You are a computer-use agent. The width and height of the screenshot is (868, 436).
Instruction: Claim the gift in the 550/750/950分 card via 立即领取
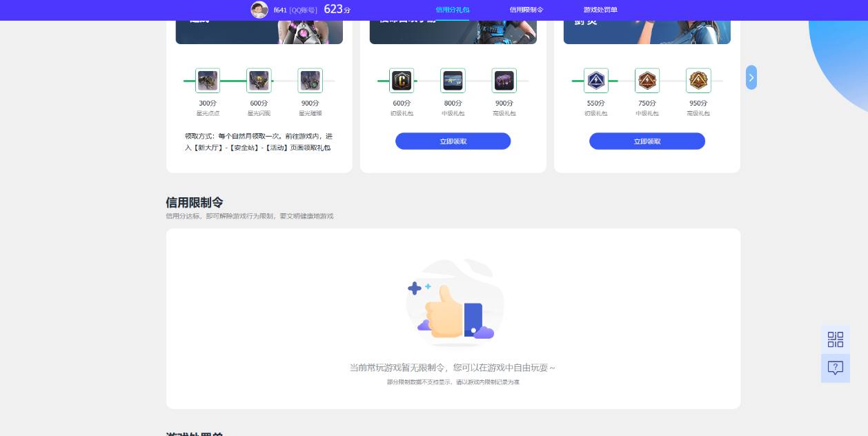tap(647, 141)
